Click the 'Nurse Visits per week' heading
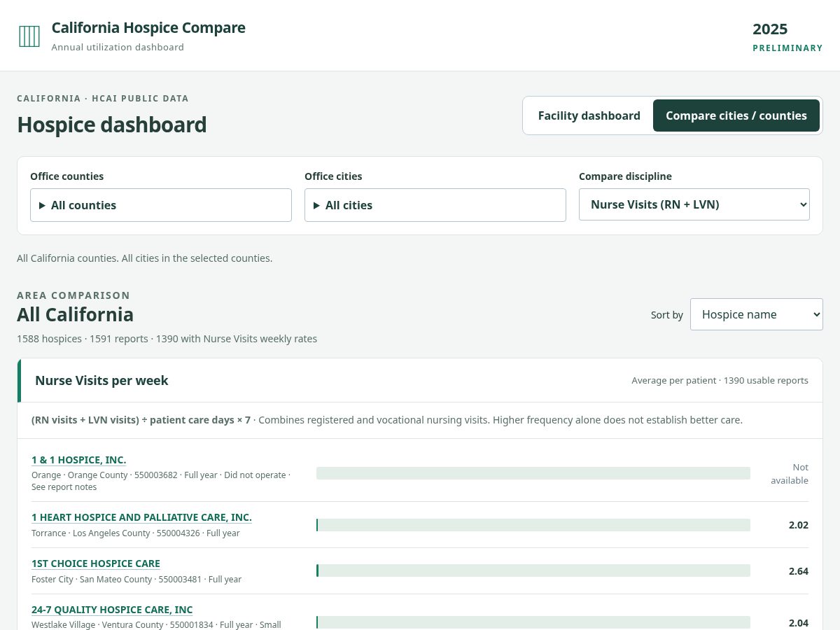Screen dimensions: 840x630 [101, 381]
